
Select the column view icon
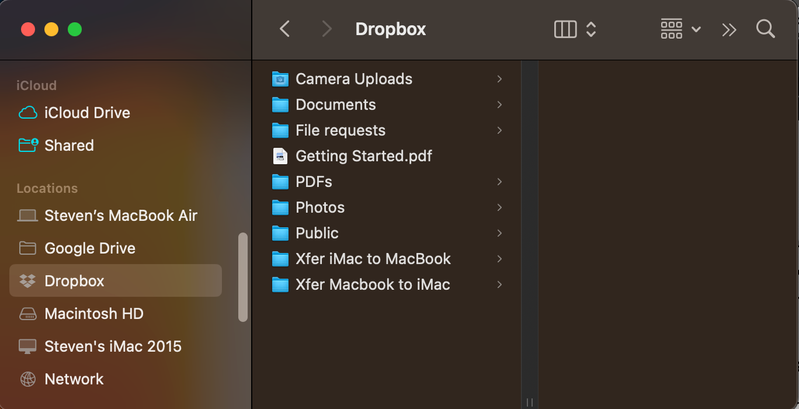(x=565, y=29)
